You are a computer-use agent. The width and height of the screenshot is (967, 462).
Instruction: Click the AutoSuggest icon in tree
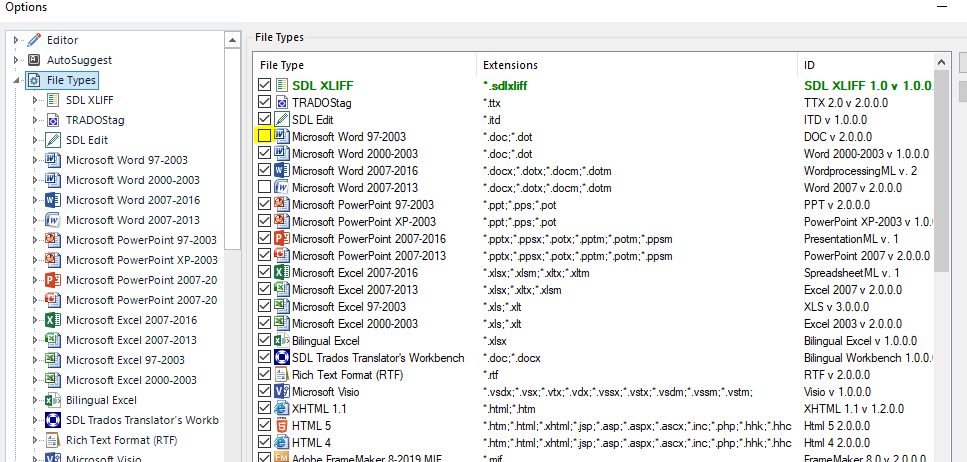coord(35,60)
